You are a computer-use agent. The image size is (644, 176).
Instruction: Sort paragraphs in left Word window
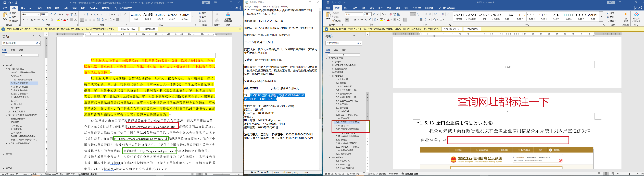point(120,15)
